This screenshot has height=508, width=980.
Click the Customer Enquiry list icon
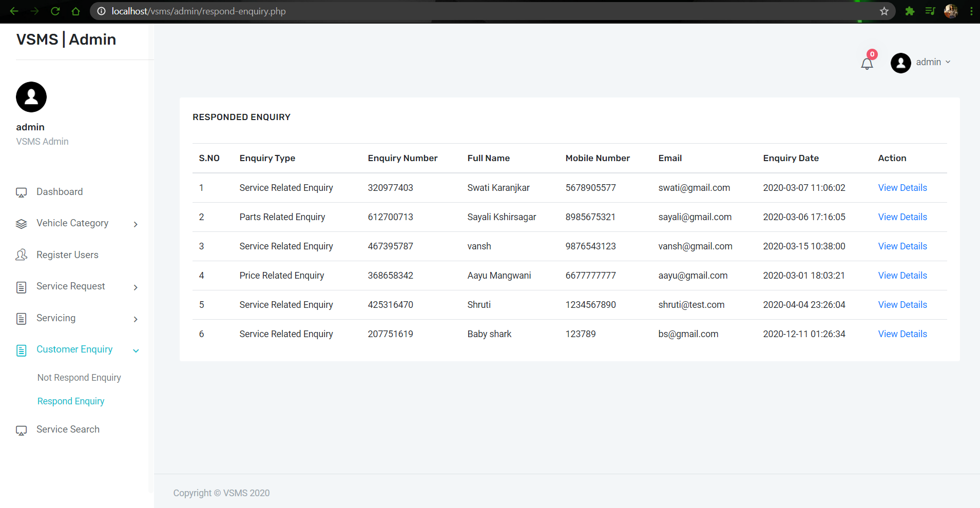coord(21,350)
